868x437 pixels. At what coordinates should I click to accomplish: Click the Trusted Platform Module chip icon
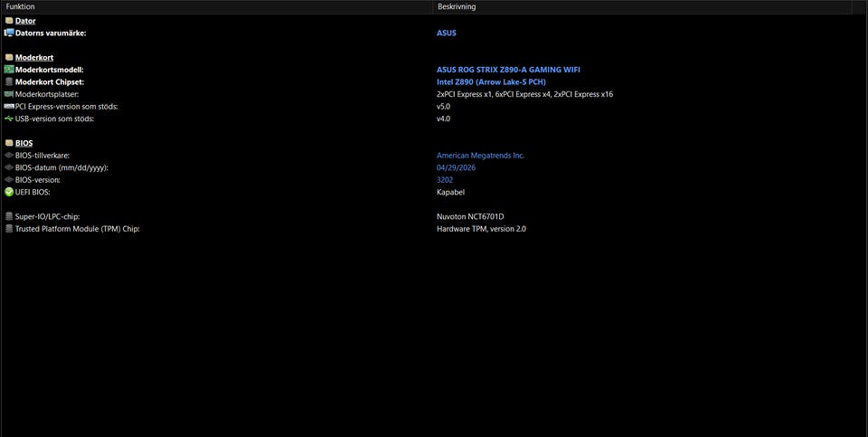[x=9, y=228]
